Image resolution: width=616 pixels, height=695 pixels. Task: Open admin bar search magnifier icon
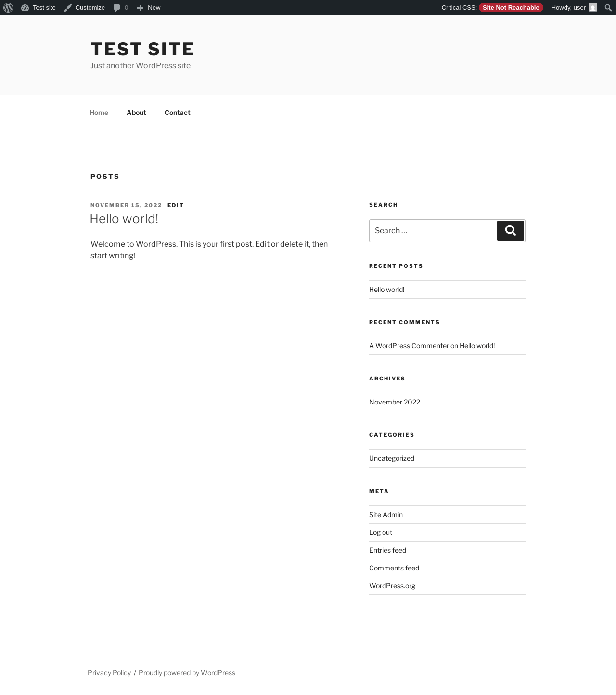[x=608, y=8]
